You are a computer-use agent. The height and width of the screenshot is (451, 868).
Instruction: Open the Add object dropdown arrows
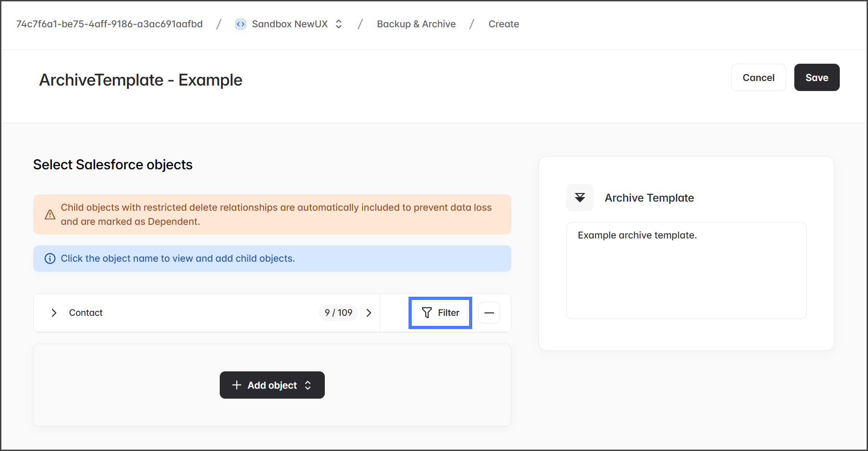(308, 385)
